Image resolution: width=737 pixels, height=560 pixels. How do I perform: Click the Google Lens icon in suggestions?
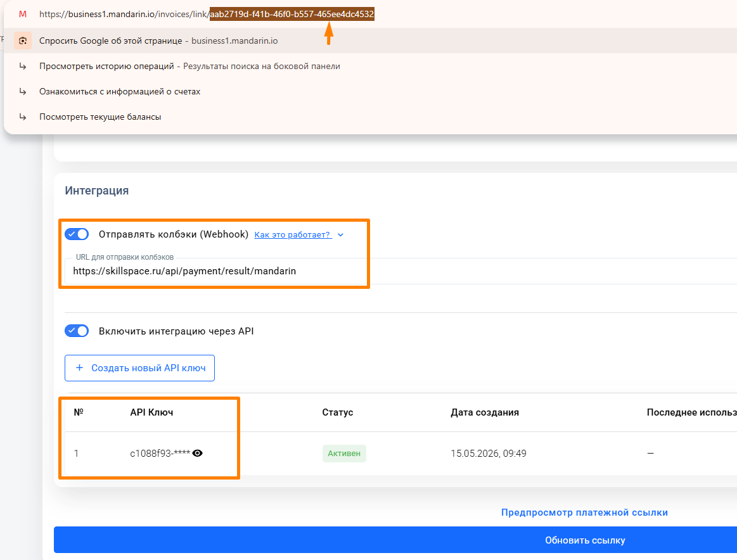(23, 41)
